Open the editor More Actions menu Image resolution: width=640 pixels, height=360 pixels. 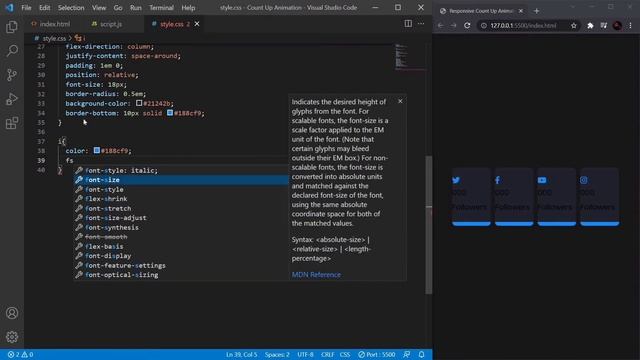click(x=421, y=24)
